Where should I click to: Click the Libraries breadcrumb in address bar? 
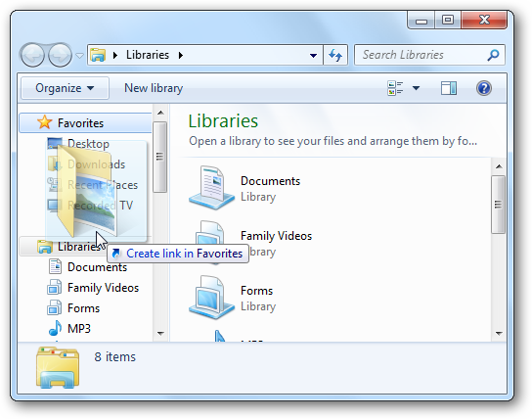point(148,55)
